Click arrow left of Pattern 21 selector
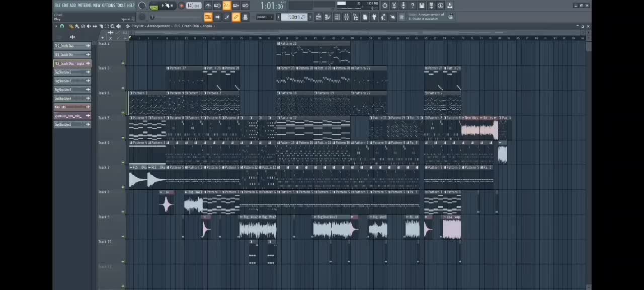Screen dimensions: 644x290 click(278, 17)
